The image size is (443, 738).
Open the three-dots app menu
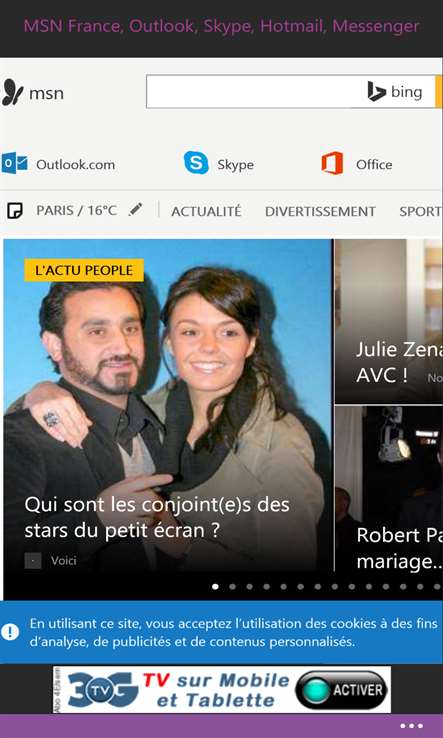[411, 726]
